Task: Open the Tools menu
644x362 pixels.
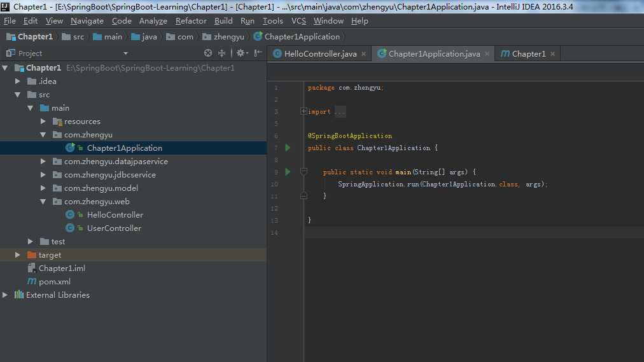Action: tap(273, 21)
